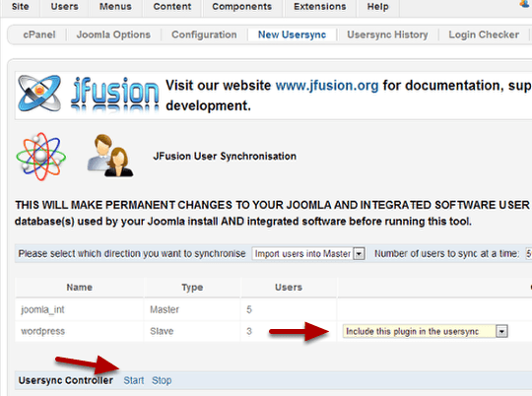Open the Users menu
532x396 pixels.
tap(64, 7)
